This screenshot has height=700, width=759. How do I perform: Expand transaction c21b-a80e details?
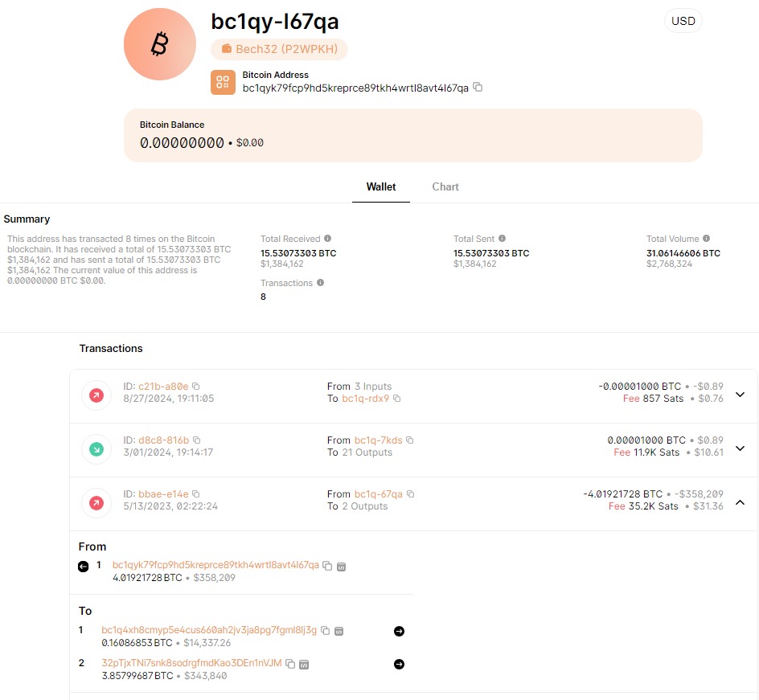[740, 395]
